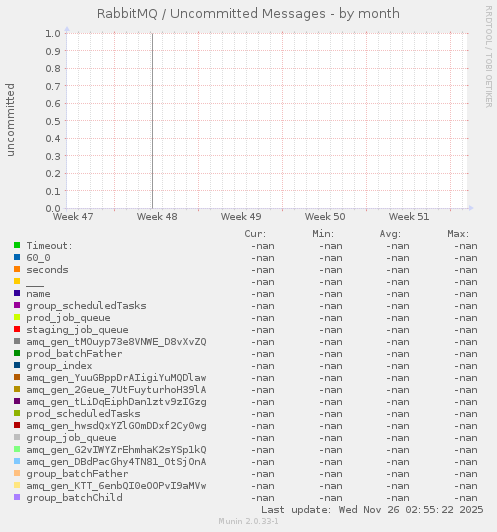Click the 'amq_gen_2Geue_7UtFuyturhoH39lA' legend label
Image resolution: width=497 pixels, height=532 pixels.
[x=116, y=390]
